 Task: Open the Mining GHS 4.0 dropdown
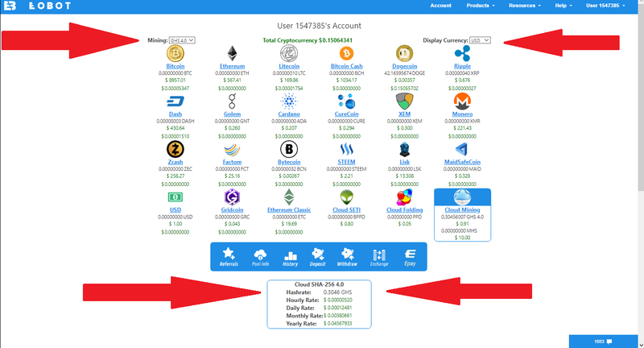[182, 40]
